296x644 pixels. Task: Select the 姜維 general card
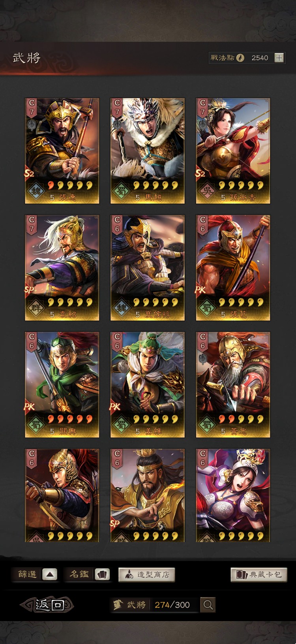pos(148,385)
